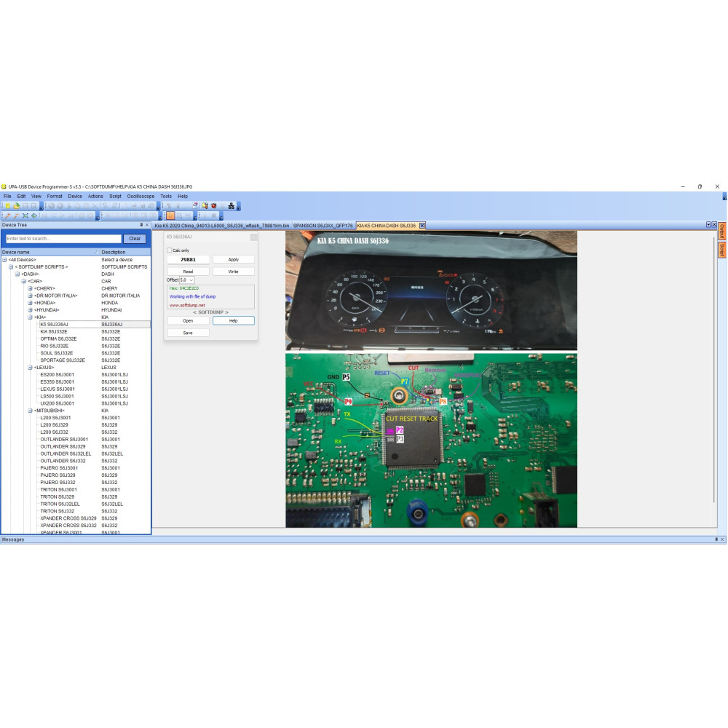Close the KIA K5 CHINA DASH S6J336 tab
The image size is (728, 728).
point(422,226)
